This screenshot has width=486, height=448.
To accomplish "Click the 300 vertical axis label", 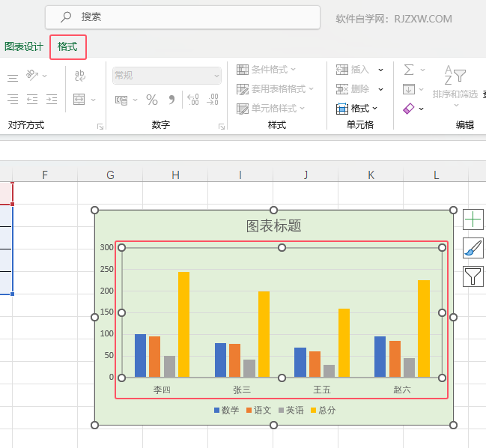I will 106,247.
